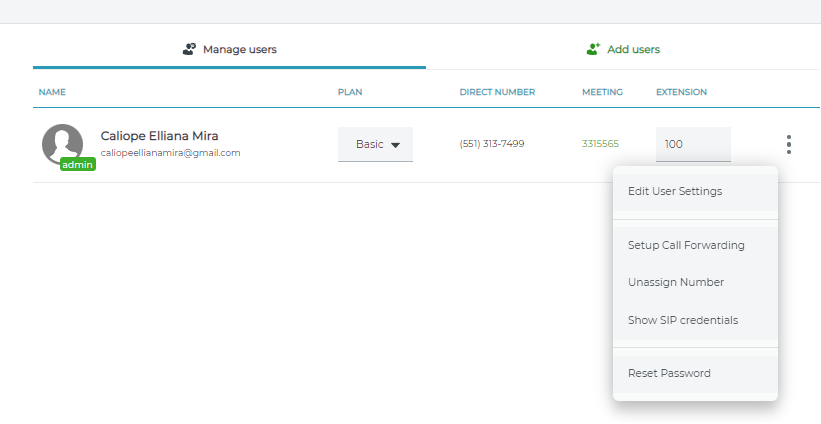The height and width of the screenshot is (424, 821).
Task: Click the green Add users icon
Action: coord(593,49)
